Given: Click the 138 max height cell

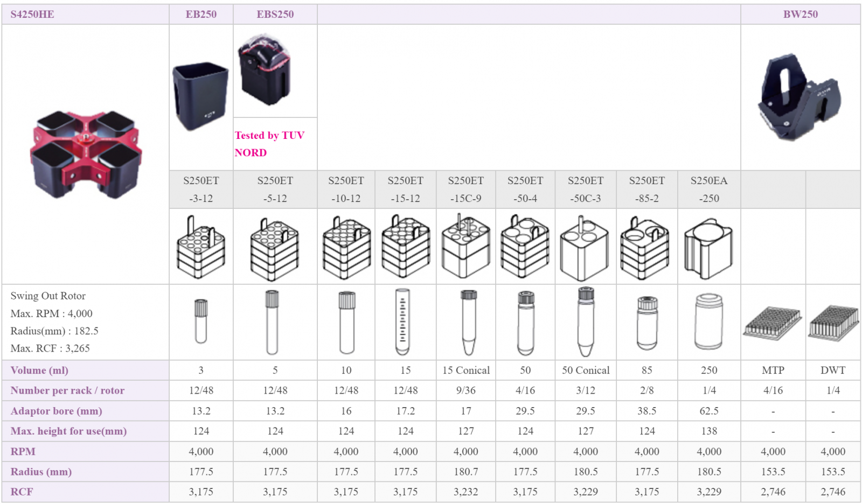Looking at the screenshot, I should pos(709,431).
